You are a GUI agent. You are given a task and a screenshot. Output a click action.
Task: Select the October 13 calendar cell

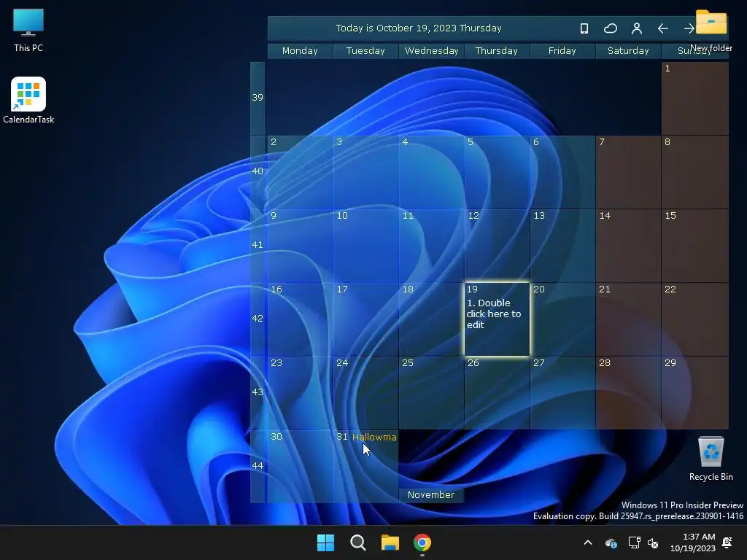562,246
